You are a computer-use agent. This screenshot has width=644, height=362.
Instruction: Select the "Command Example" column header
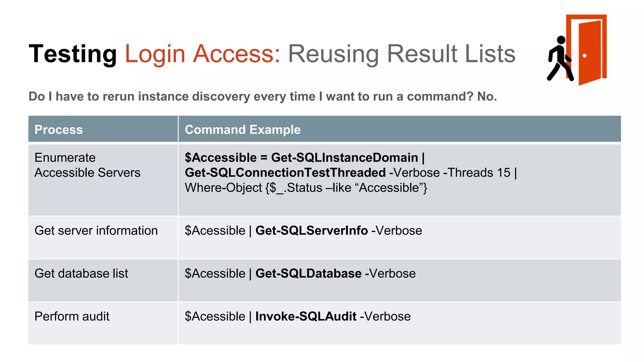(x=242, y=130)
